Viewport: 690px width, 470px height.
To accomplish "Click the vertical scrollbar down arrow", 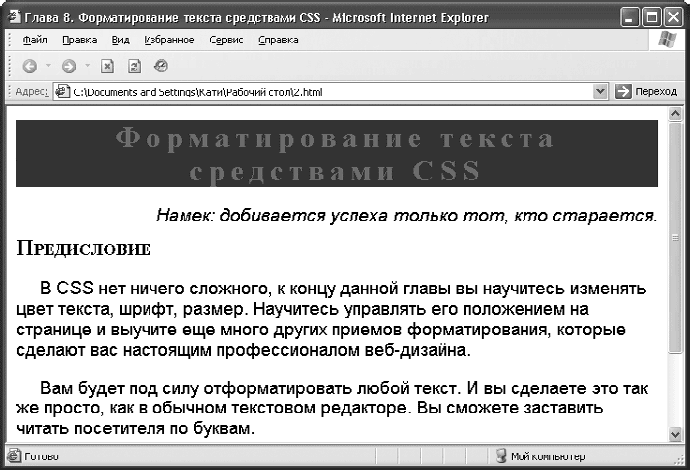I will coord(675,431).
